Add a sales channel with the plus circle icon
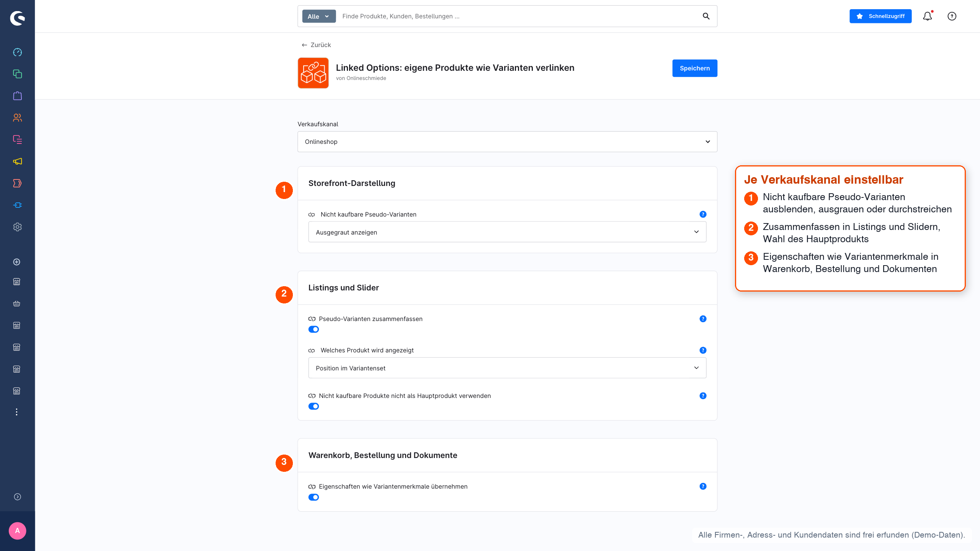 tap(16, 262)
